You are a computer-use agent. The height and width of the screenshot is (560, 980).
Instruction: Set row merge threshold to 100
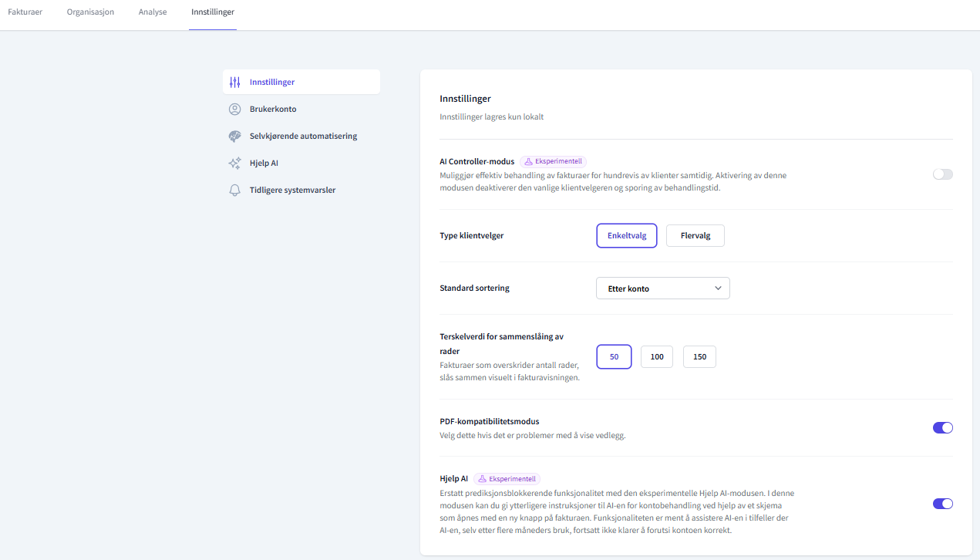pyautogui.click(x=657, y=357)
